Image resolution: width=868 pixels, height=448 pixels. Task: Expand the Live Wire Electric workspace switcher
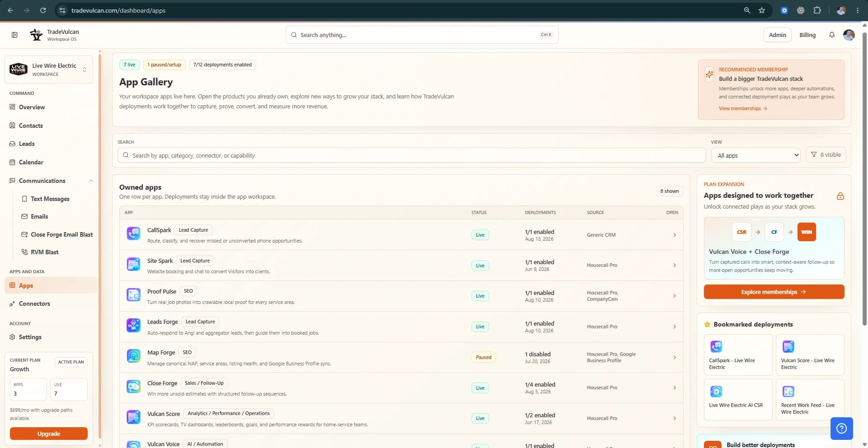pyautogui.click(x=85, y=70)
